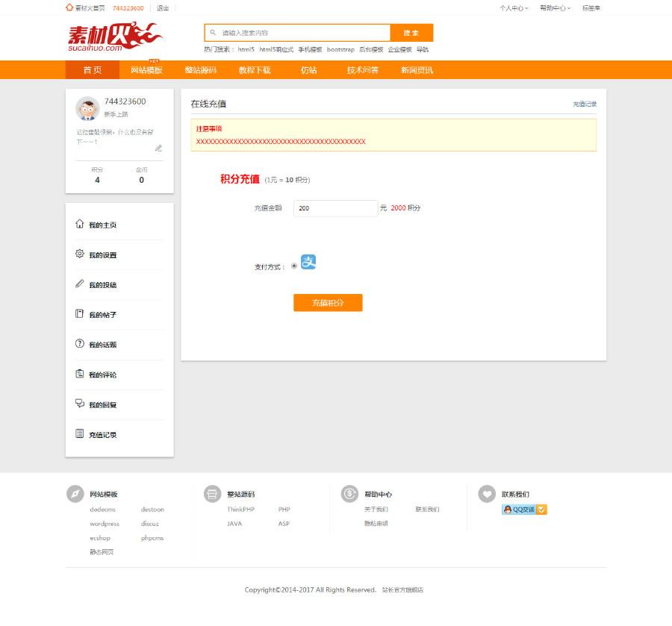
Task: Open the 首页 navigation tab
Action: point(93,70)
